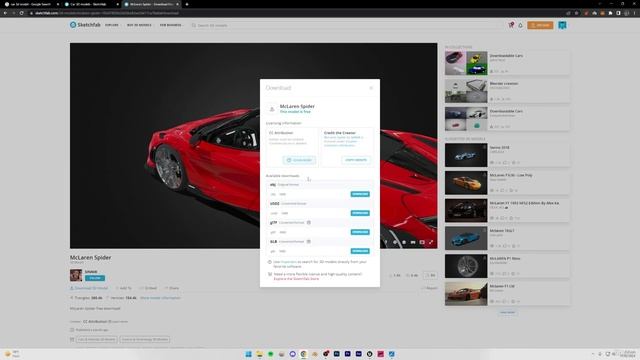Download the GLB converted format file
This screenshot has height=360, width=640.
tap(360, 251)
